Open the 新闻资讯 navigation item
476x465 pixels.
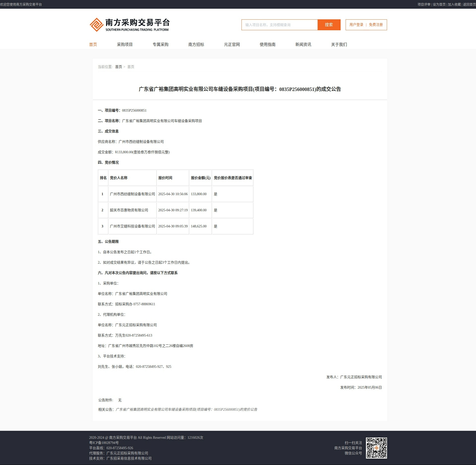(303, 45)
